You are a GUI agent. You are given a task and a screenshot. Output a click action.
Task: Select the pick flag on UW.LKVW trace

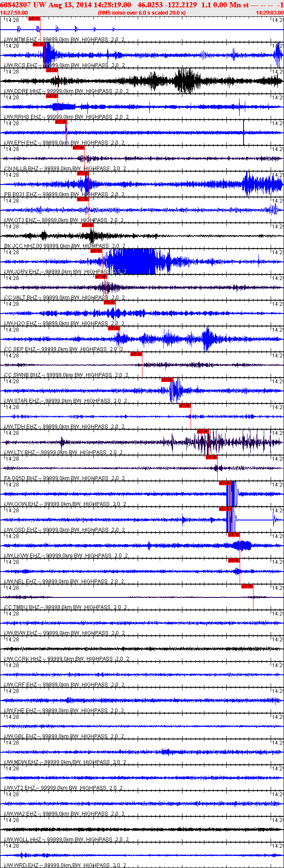[x=234, y=535]
